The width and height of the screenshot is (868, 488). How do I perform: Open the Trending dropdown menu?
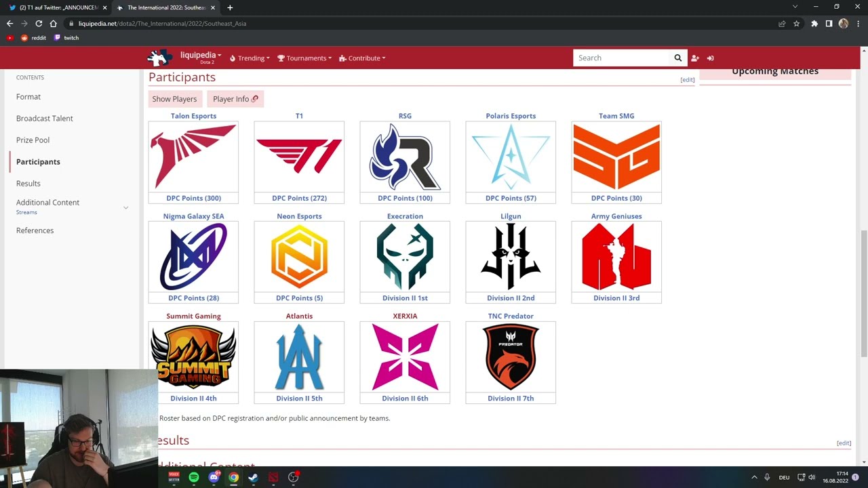coord(250,58)
